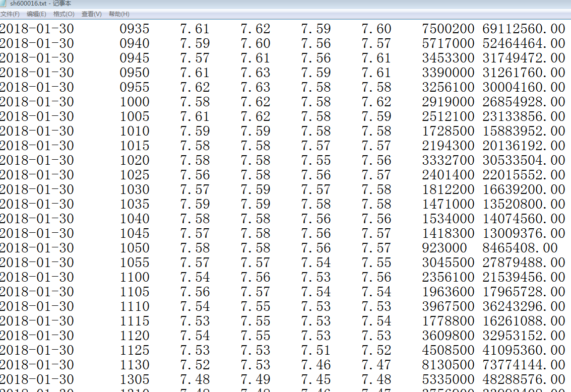This screenshot has width=571, height=392.
Task: Click time value 1050
Action: pyautogui.click(x=135, y=248)
